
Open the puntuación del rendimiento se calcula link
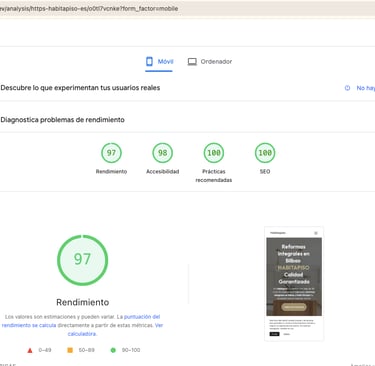coord(81,321)
